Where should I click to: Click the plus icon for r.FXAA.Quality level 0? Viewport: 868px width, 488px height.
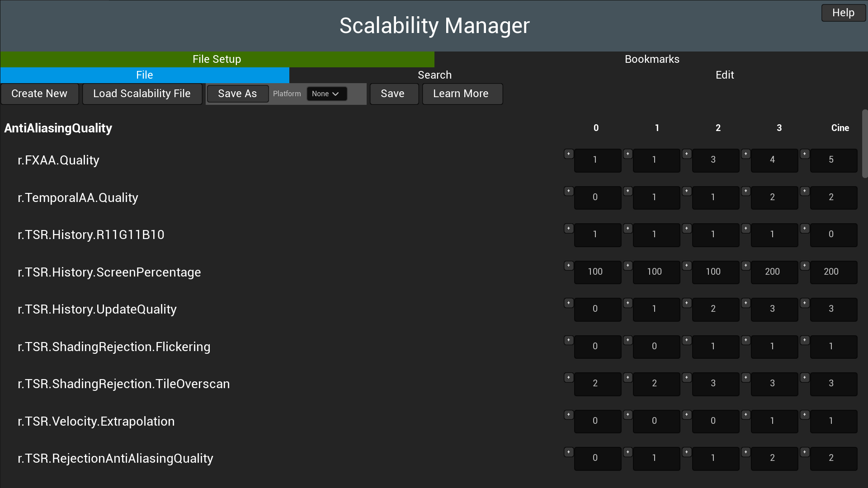click(x=569, y=154)
